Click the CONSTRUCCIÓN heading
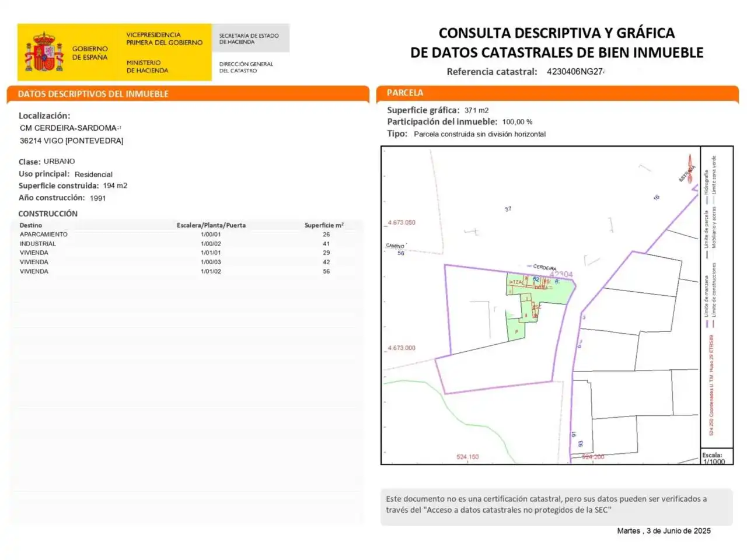 pos(48,213)
